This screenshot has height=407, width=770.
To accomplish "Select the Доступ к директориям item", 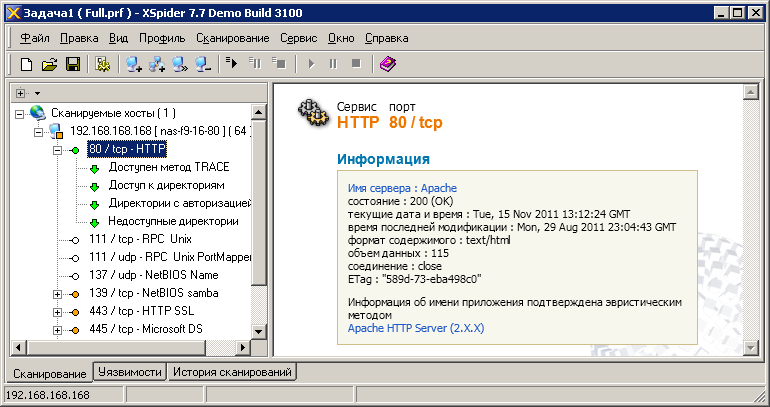I will point(166,185).
